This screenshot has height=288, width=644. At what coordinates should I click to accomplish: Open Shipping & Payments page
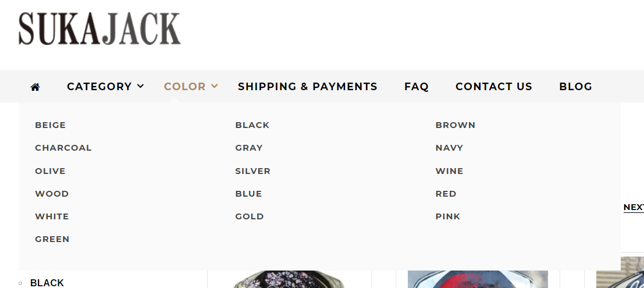307,86
